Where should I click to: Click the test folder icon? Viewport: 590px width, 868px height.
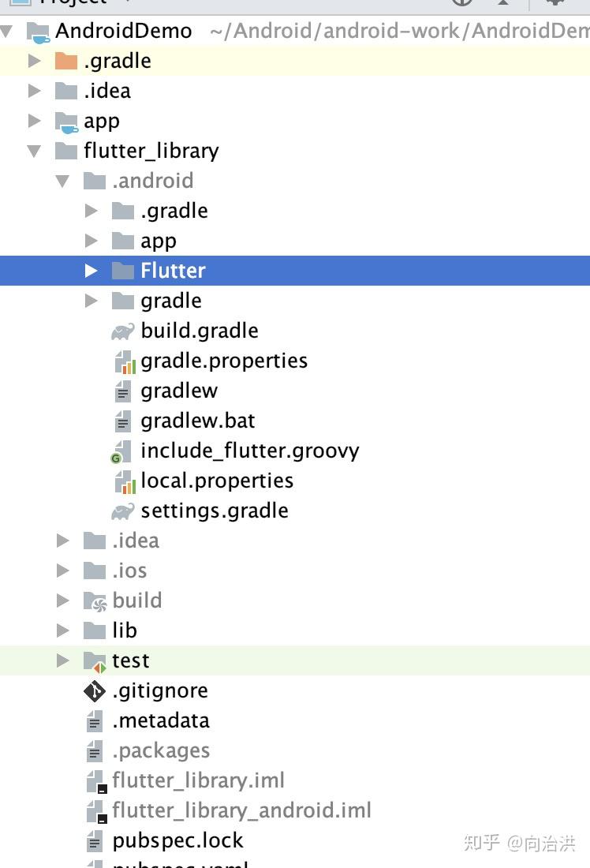[95, 661]
